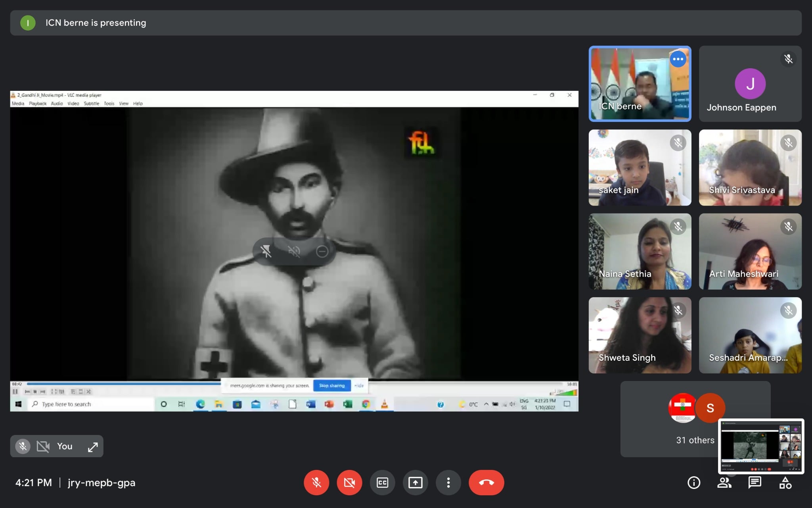Viewport: 812px width, 508px height.
Task: Show everyone participants panel
Action: click(x=724, y=483)
